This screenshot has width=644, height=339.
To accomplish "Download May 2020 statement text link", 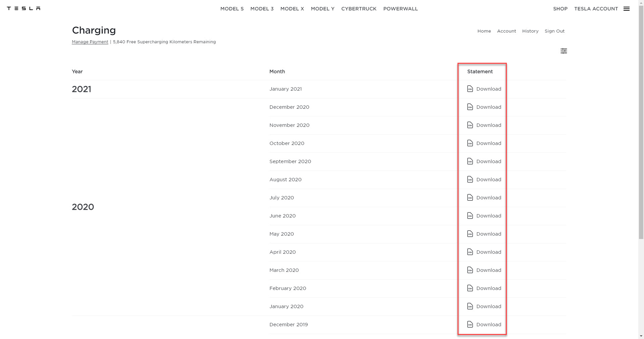I will 489,234.
